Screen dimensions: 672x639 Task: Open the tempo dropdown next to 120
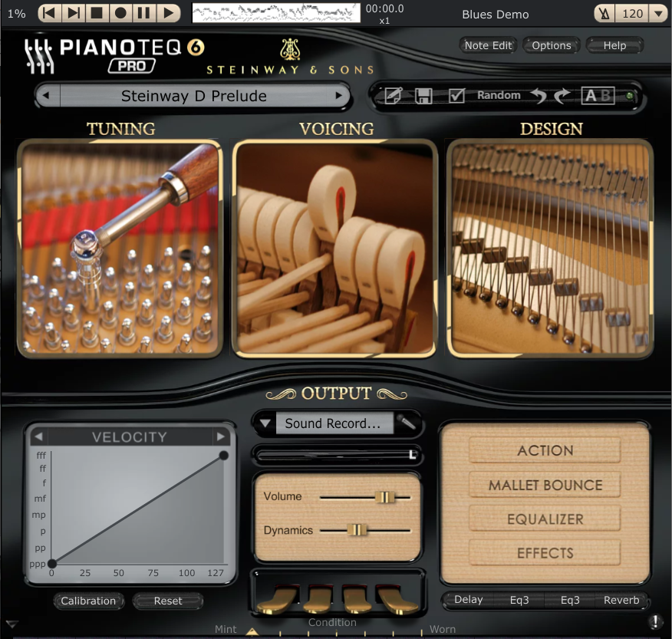coord(657,14)
